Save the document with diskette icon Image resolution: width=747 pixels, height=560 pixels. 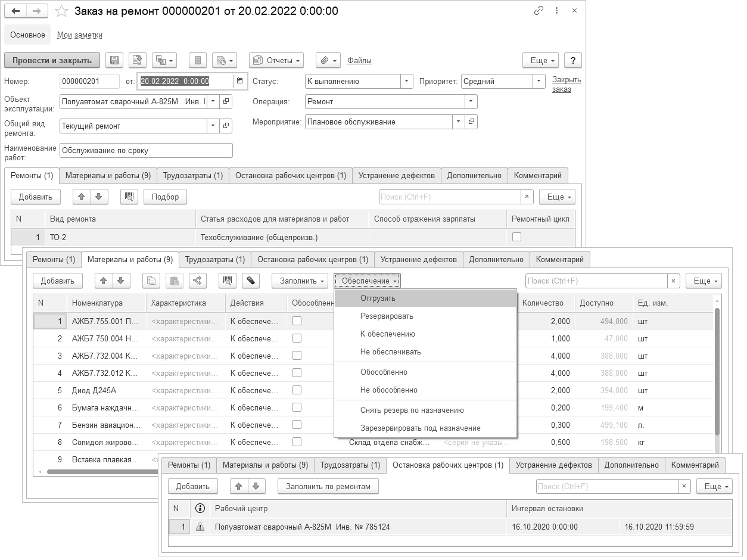coord(114,60)
